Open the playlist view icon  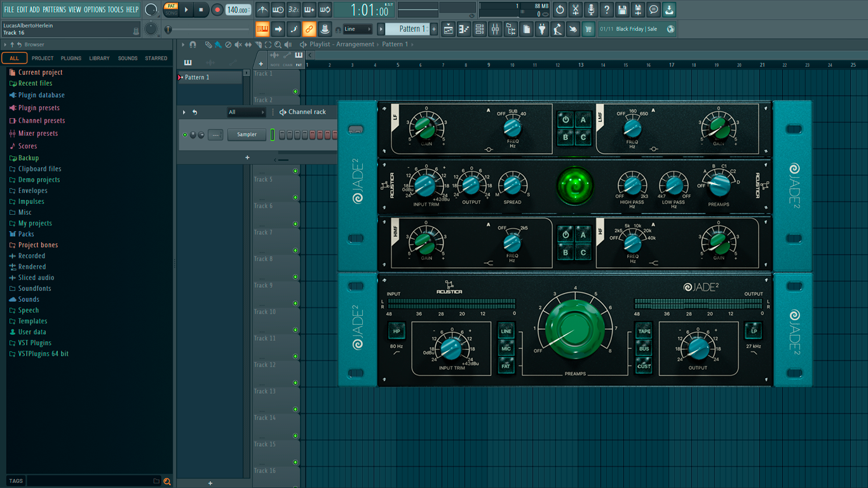click(449, 29)
